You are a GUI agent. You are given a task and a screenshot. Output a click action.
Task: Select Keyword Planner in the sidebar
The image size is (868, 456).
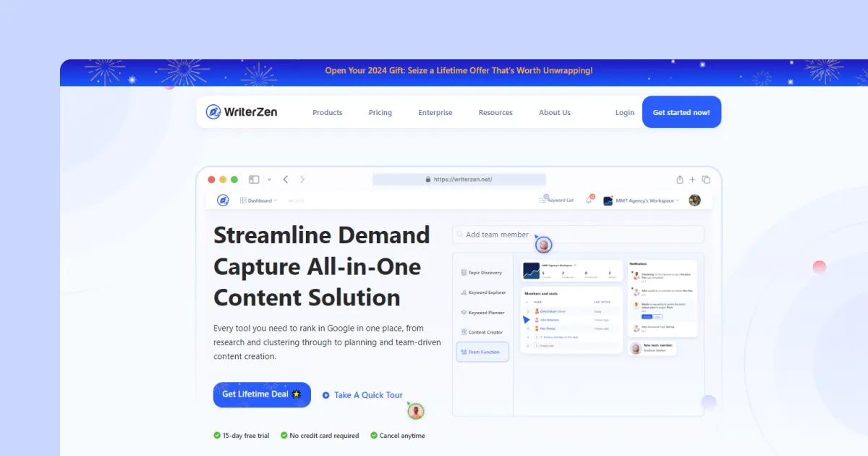482,313
